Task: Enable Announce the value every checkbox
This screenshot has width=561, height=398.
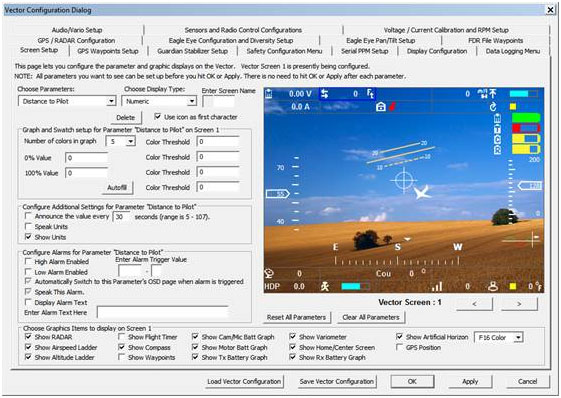Action: point(28,216)
